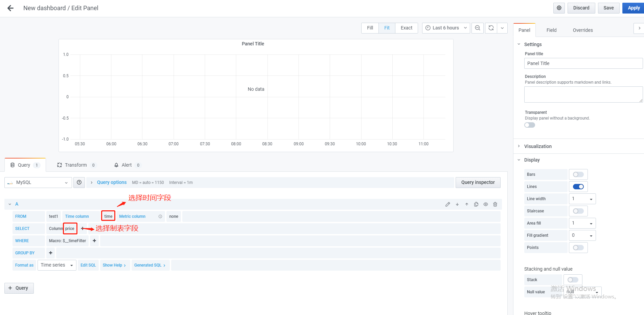
Task: Toggle the Stack switch
Action: pyautogui.click(x=573, y=280)
